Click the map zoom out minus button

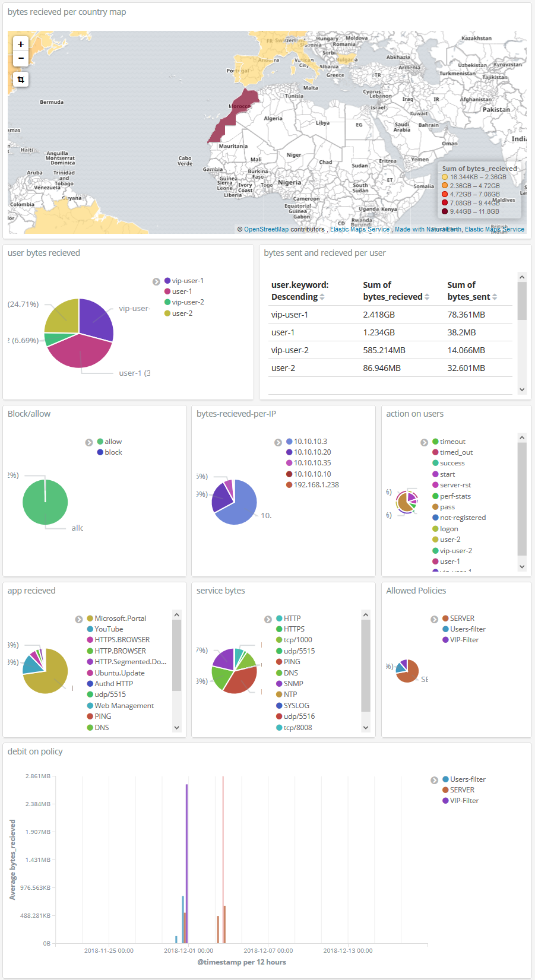21,58
